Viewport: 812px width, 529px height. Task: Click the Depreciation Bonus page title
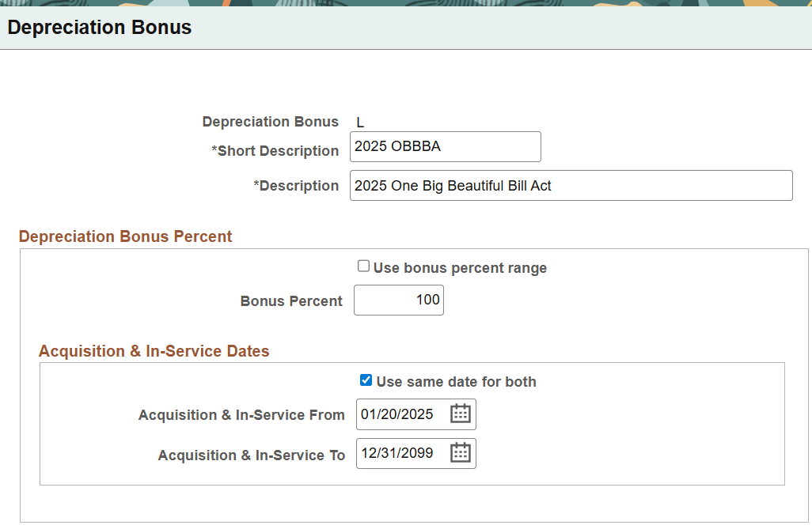pos(100,28)
